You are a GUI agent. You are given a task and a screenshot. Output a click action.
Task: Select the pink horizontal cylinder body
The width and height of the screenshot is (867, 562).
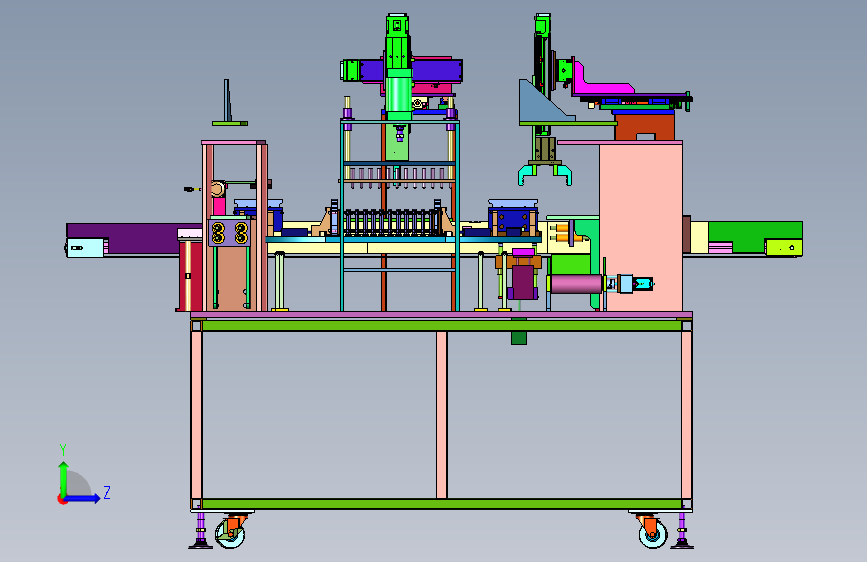[576, 284]
